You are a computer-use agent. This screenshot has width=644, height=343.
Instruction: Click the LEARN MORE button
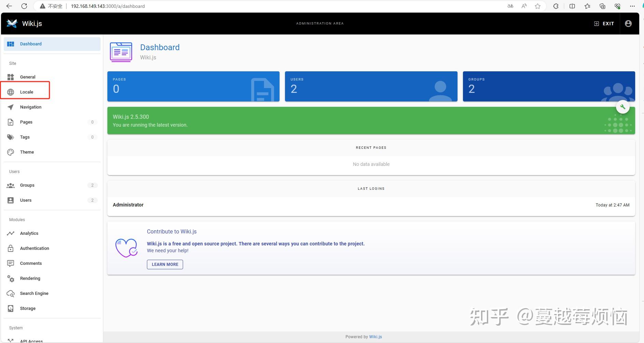tap(165, 264)
